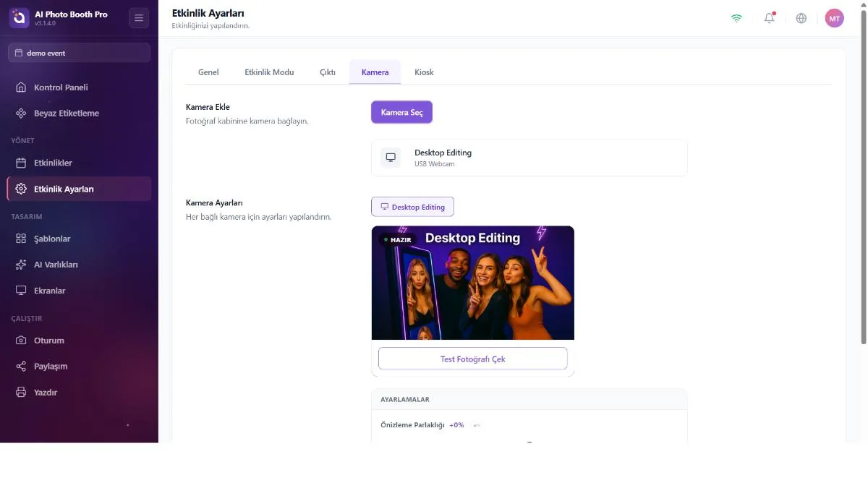This screenshot has width=868, height=488.
Task: Click the Test Fotoğrafı Çek button
Action: pyautogui.click(x=473, y=359)
